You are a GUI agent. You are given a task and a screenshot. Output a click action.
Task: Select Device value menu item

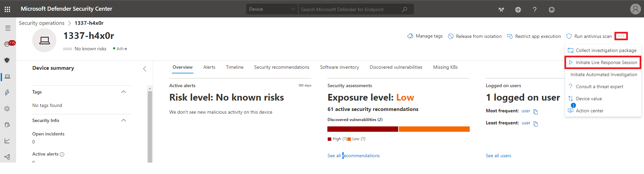pyautogui.click(x=603, y=99)
